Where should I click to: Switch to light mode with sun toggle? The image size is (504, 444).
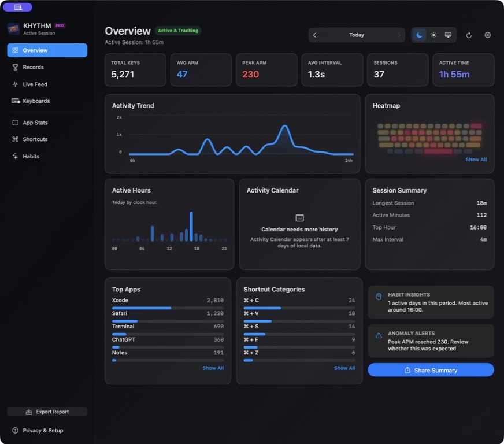(433, 35)
